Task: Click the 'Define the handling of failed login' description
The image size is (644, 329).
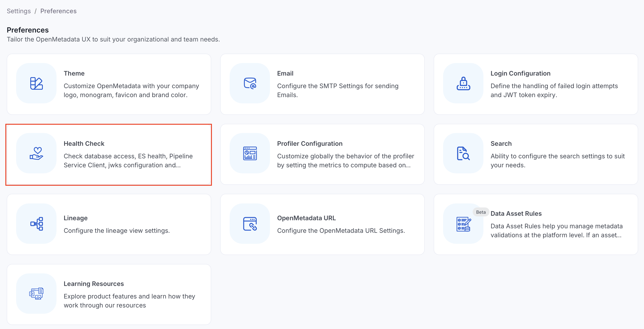Action: (554, 91)
